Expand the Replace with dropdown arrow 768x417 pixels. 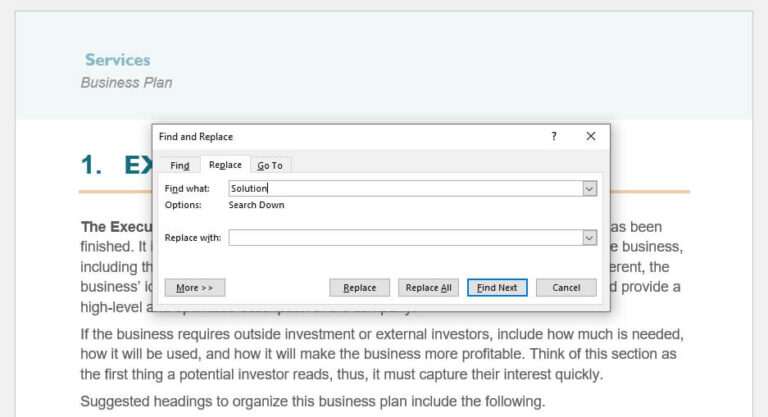click(x=589, y=238)
